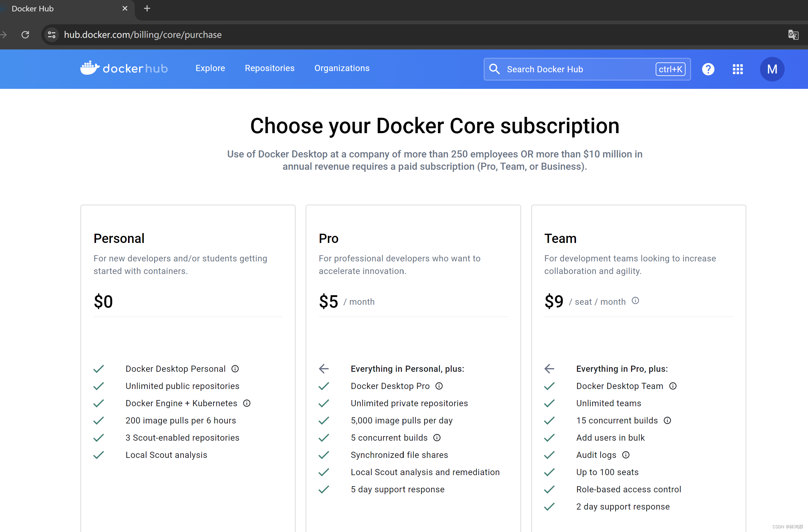
Task: Open the Repositories menu item
Action: coord(270,68)
